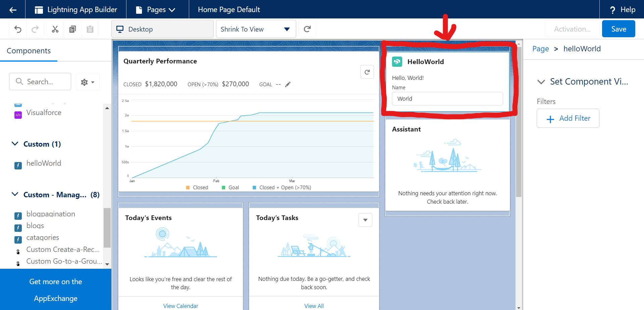Screen dimensions: 644x310
Task: Click the Save button
Action: click(x=619, y=29)
